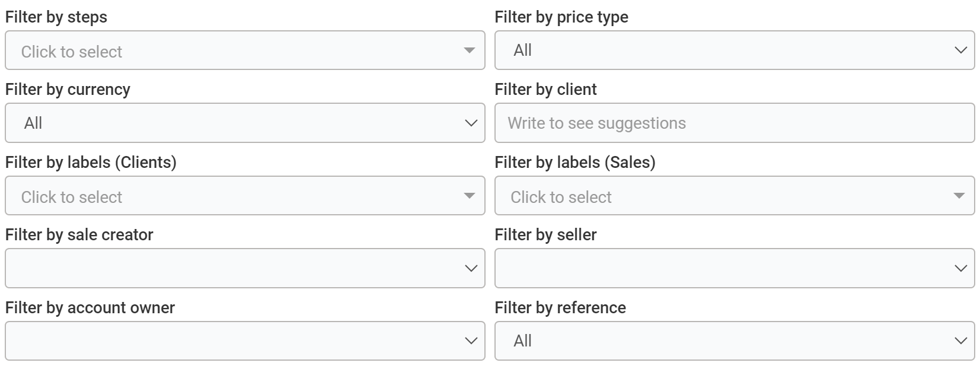Click the currency filter chevron arrow

[471, 123]
